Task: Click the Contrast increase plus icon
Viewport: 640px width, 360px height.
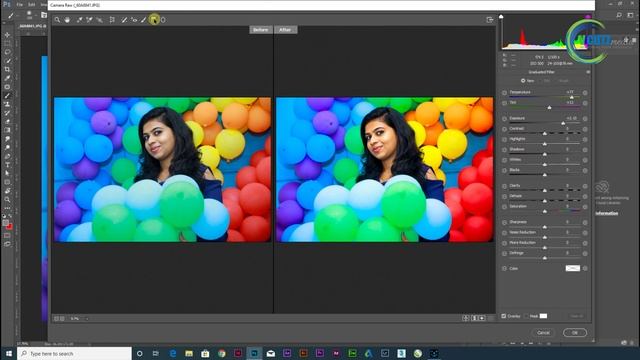Action: (585, 129)
